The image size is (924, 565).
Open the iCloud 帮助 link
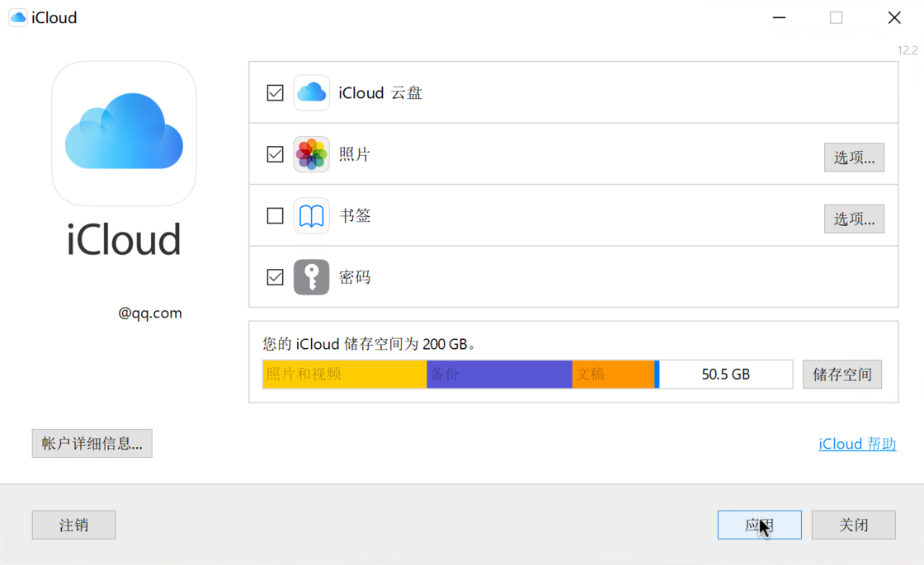pyautogui.click(x=856, y=444)
